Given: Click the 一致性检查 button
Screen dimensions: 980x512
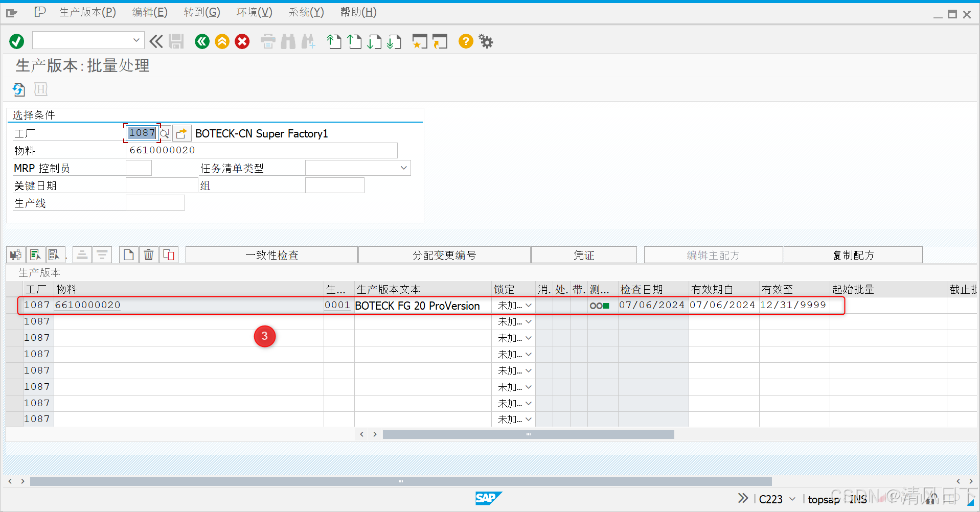Looking at the screenshot, I should tap(271, 255).
